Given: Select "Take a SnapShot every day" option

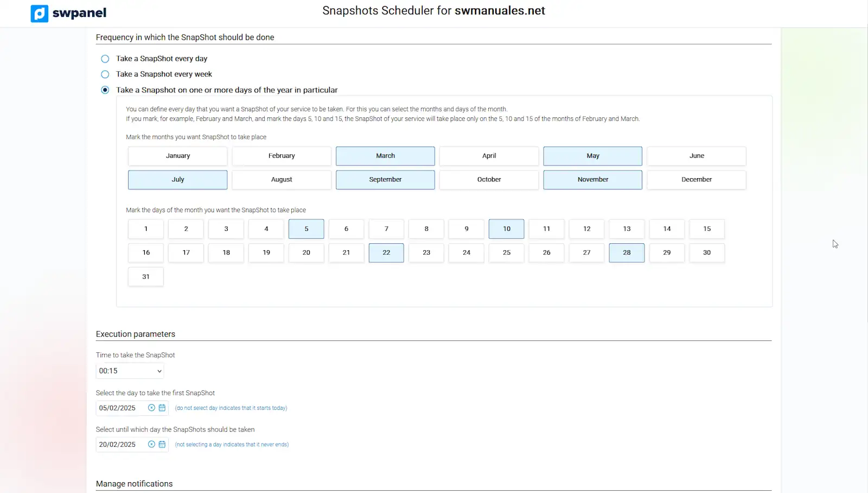Looking at the screenshot, I should pyautogui.click(x=105, y=59).
